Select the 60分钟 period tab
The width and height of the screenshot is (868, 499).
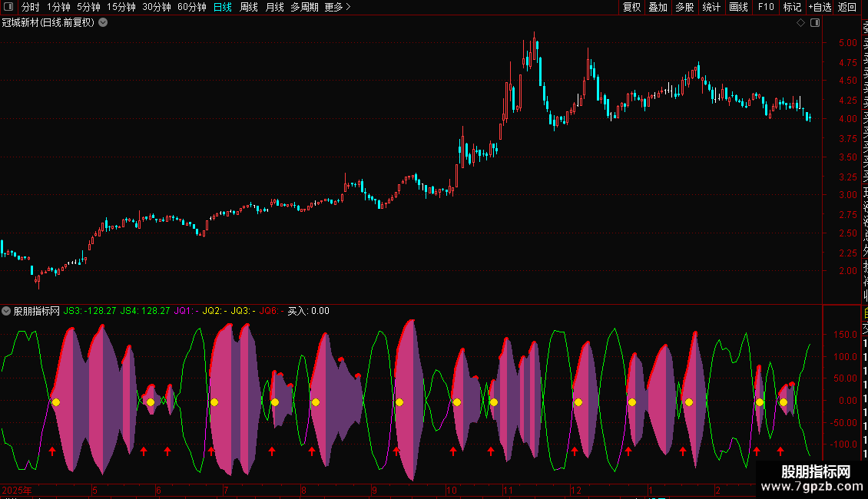(x=191, y=7)
